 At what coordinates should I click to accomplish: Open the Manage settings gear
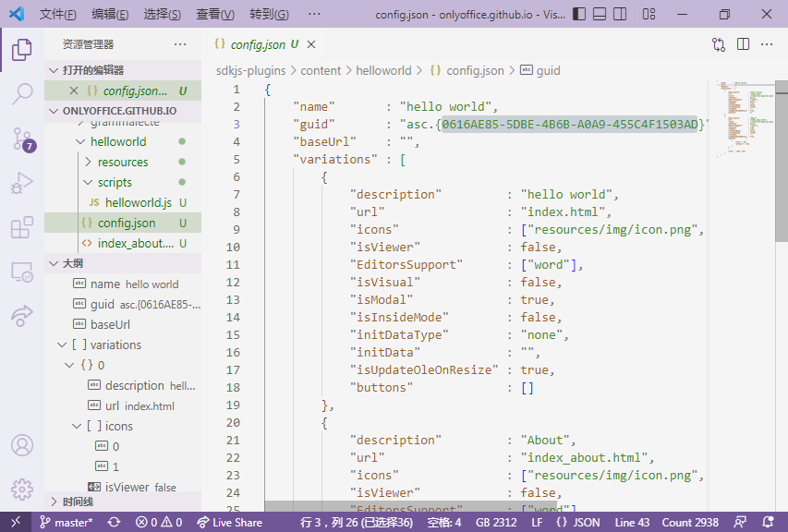[22, 489]
